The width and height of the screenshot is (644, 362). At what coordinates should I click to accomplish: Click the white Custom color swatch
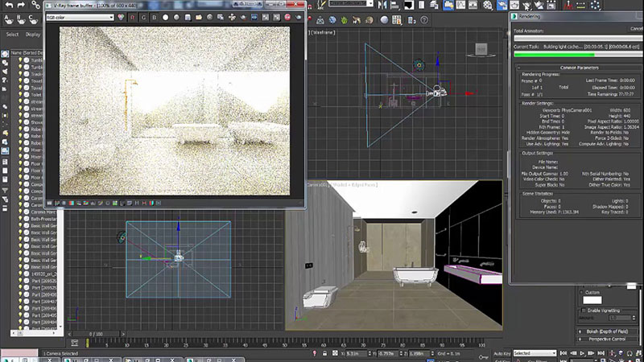point(592,300)
